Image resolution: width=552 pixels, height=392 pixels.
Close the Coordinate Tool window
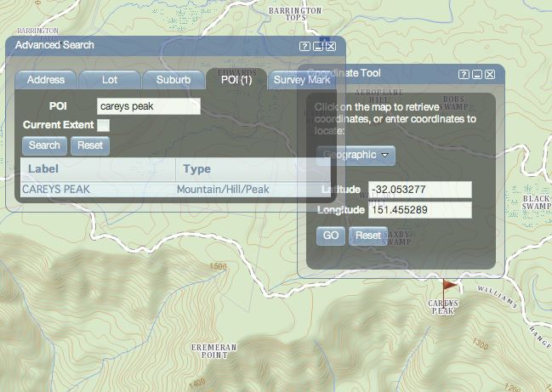tap(490, 74)
